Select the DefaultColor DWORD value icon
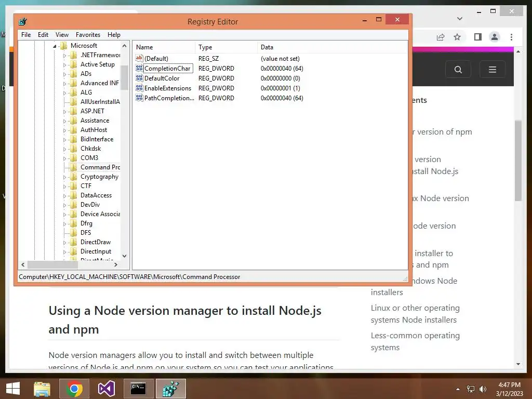532x399 pixels. (139, 78)
